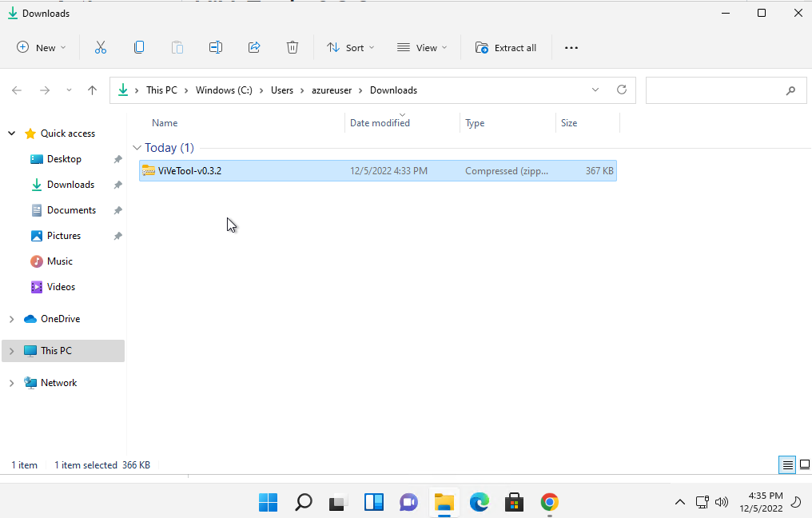The width and height of the screenshot is (812, 518).
Task: Select the ViVeTool-v0.3.2 zip file
Action: [377, 171]
